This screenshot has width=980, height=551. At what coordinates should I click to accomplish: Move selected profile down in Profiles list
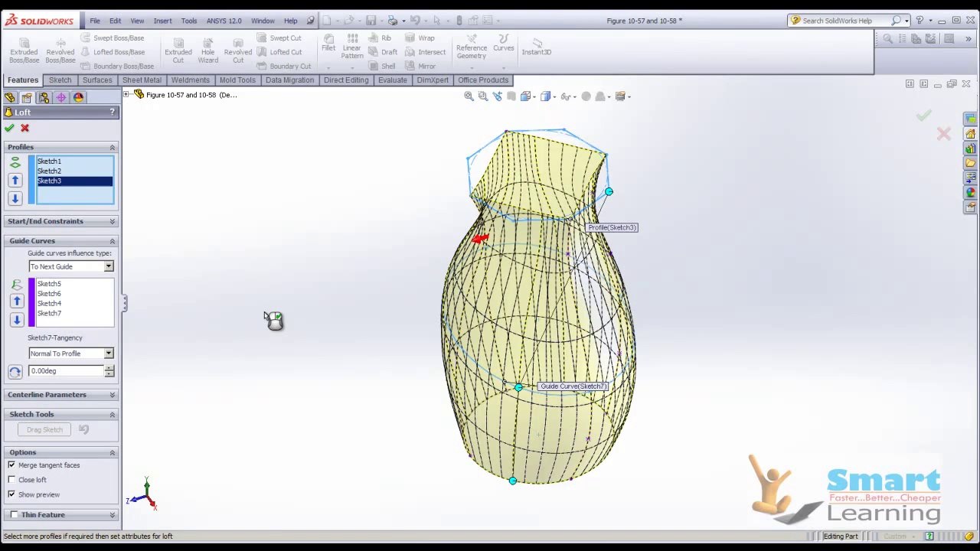(x=15, y=198)
